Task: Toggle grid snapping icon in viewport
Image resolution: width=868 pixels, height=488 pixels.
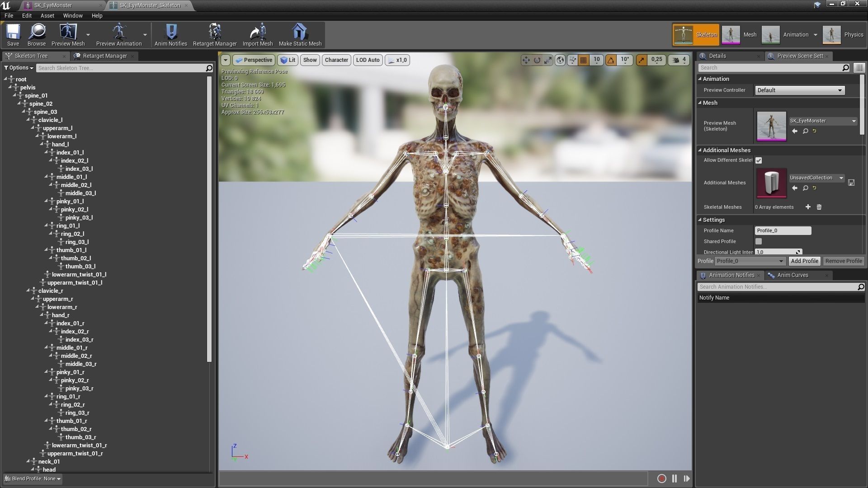Action: click(x=584, y=60)
